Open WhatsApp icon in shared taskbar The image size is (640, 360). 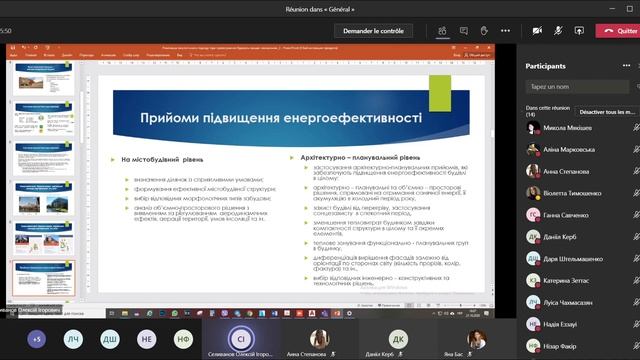175,313
